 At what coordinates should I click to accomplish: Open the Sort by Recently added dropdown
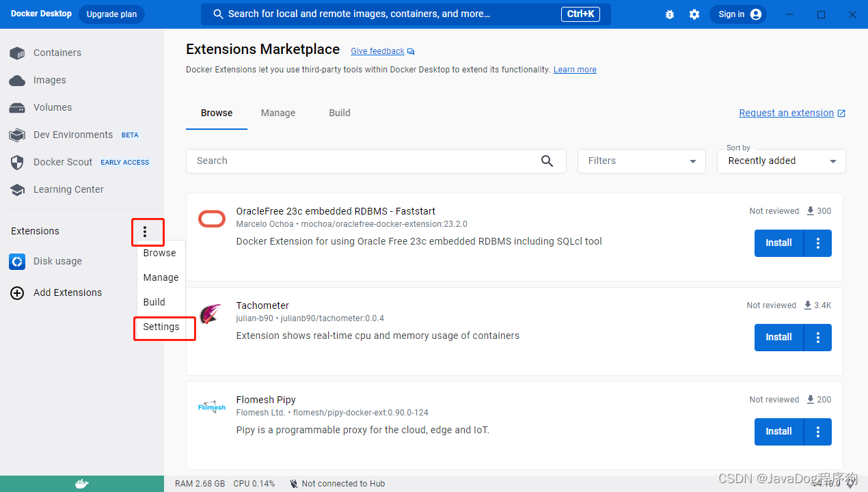(781, 161)
